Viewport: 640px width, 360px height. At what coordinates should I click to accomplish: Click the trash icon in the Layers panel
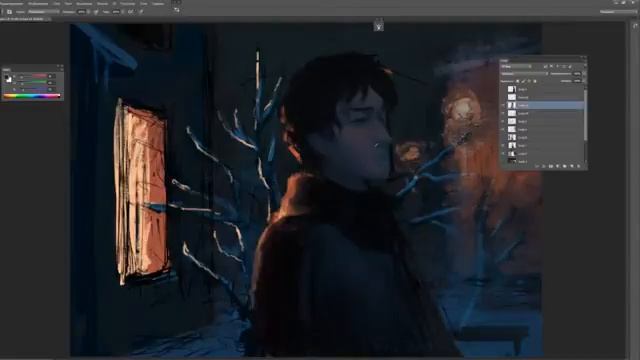(578, 166)
